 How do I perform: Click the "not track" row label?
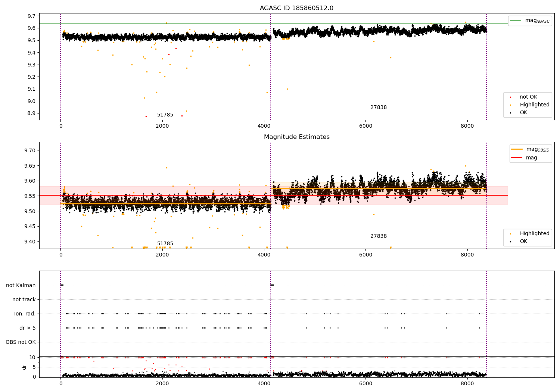pyautogui.click(x=24, y=299)
